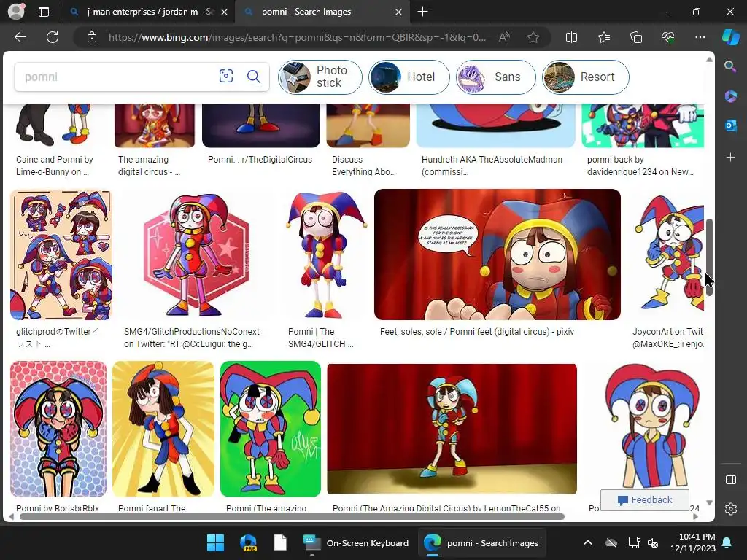Open Pomni on stage LemonTheCat55 thumbnail
The height and width of the screenshot is (560, 747).
click(x=452, y=429)
